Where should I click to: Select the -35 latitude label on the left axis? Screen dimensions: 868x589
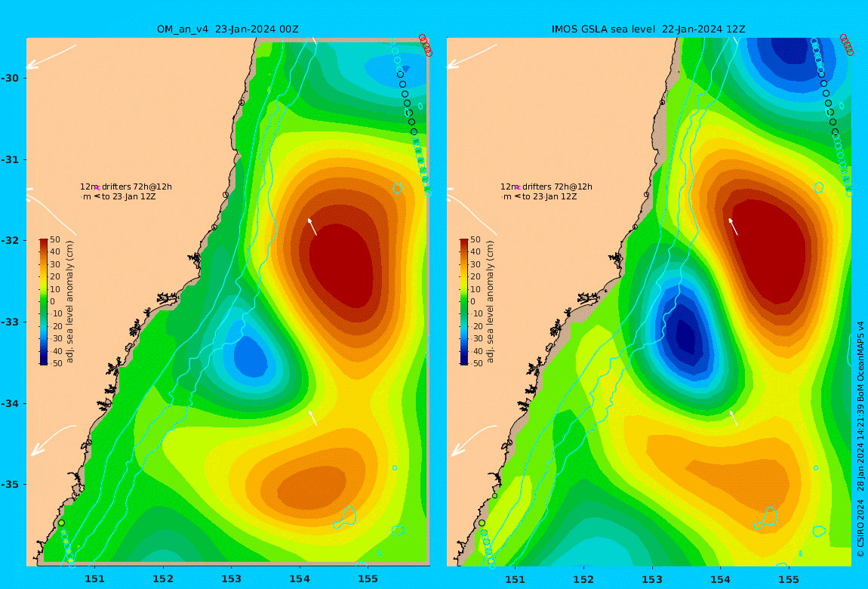10,485
